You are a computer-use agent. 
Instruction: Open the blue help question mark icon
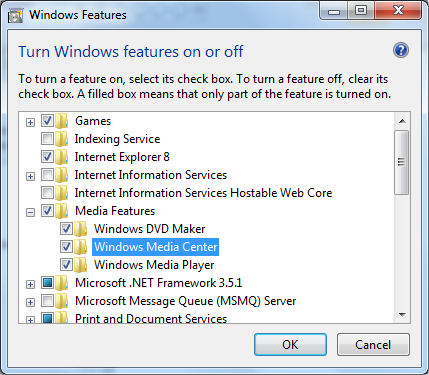click(x=401, y=50)
